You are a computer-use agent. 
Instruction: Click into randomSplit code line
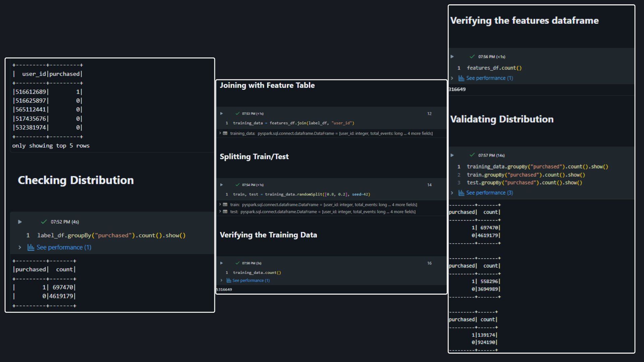(301, 194)
